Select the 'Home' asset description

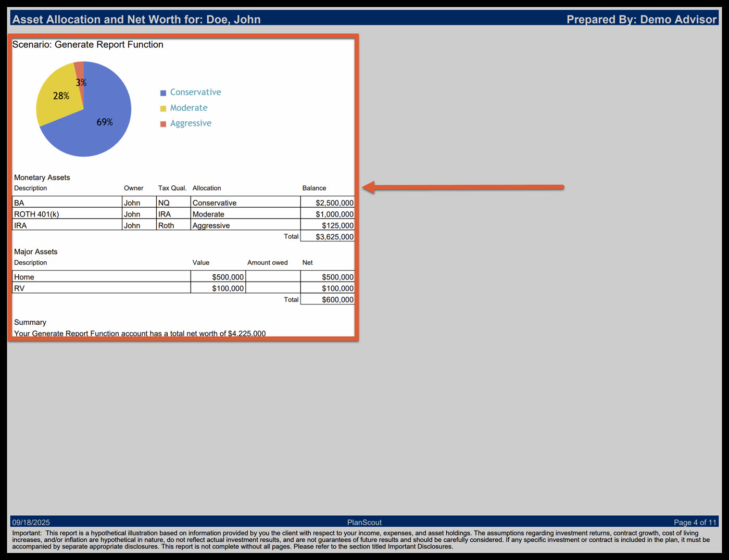click(24, 277)
